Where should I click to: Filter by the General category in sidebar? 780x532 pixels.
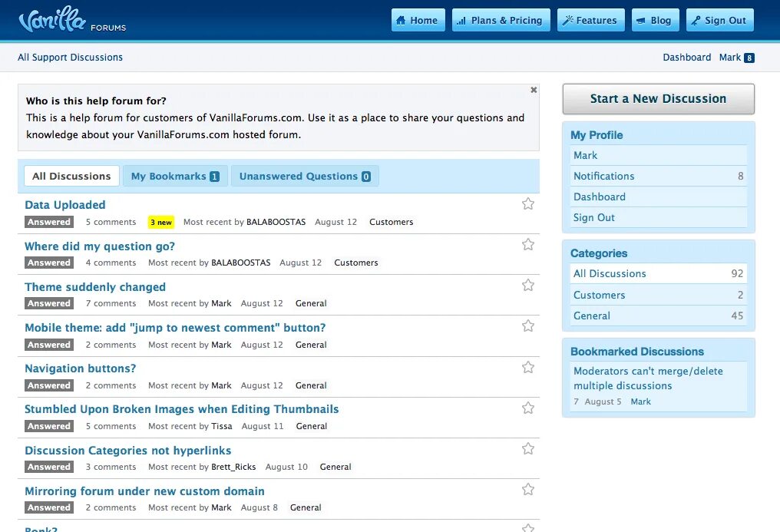(658, 316)
